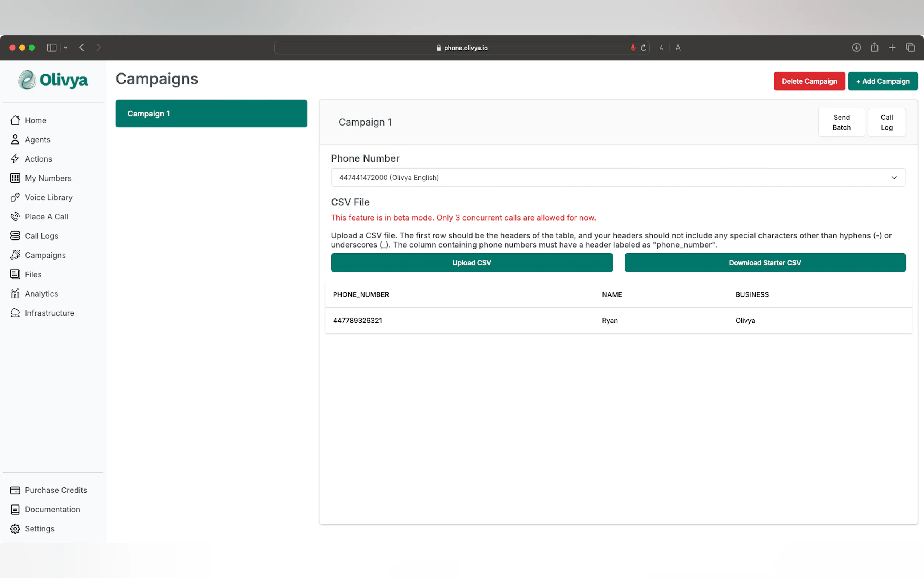The height and width of the screenshot is (578, 924).
Task: Open Safari sidebar dropdown chevron
Action: pos(66,48)
